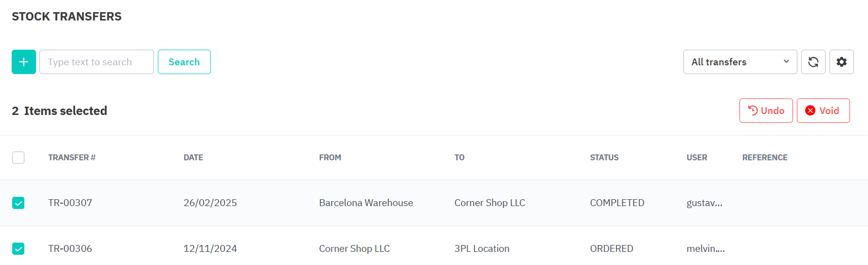Uncheck the TR-00306 row checkbox

point(19,248)
